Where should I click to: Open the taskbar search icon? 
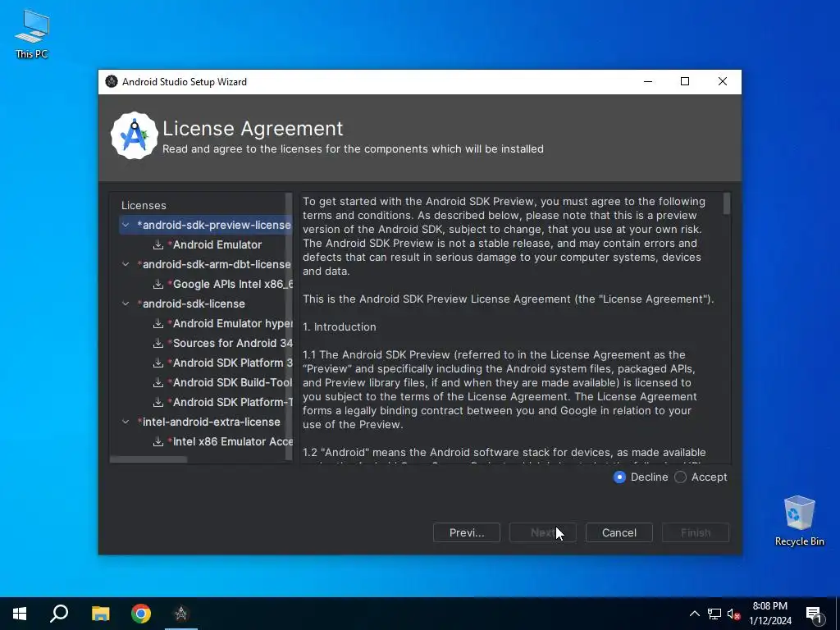[x=59, y=614]
